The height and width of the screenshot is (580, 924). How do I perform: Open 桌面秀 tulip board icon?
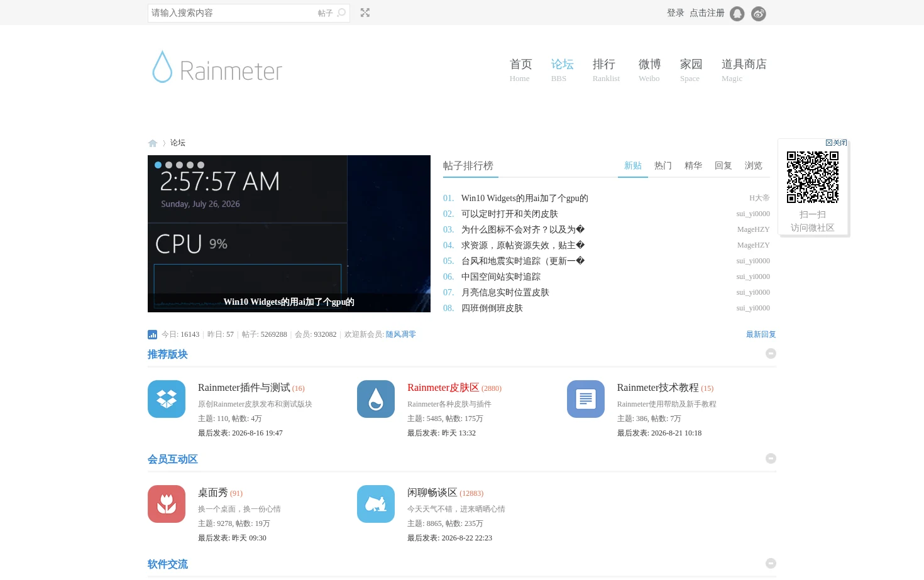coord(167,504)
